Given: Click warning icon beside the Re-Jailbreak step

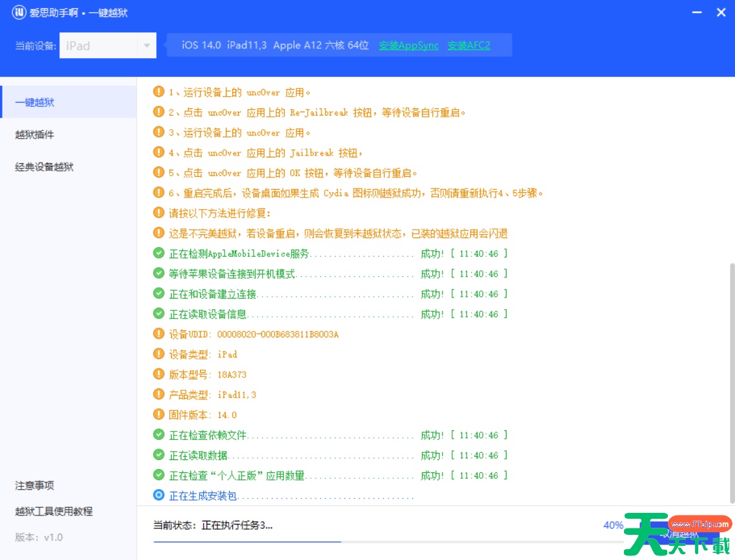Looking at the screenshot, I should pos(159,112).
